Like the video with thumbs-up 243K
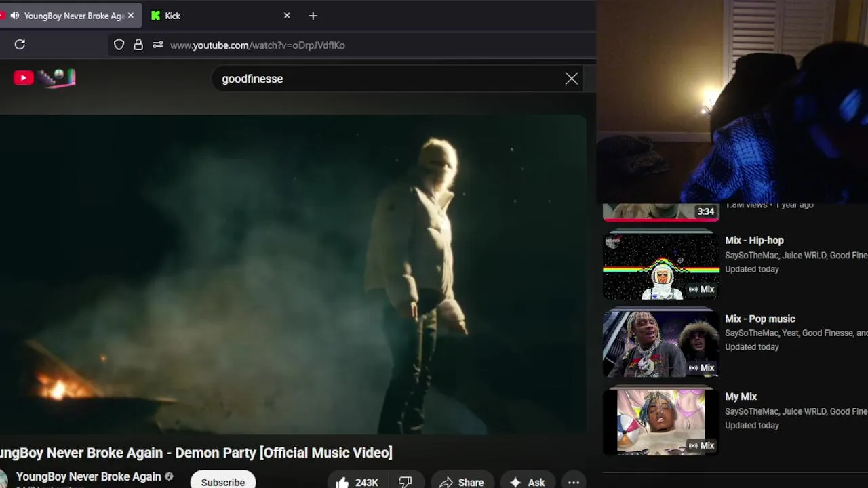Image resolution: width=868 pixels, height=488 pixels. tap(357, 482)
